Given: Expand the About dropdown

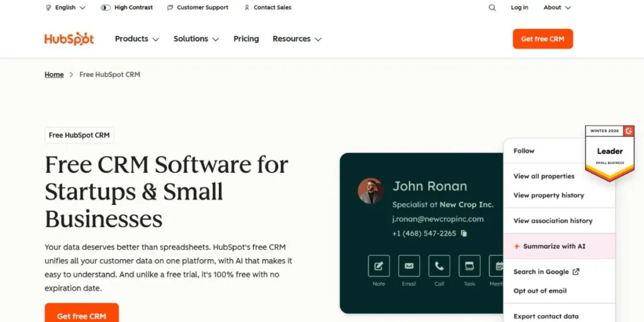Looking at the screenshot, I should coord(557,8).
